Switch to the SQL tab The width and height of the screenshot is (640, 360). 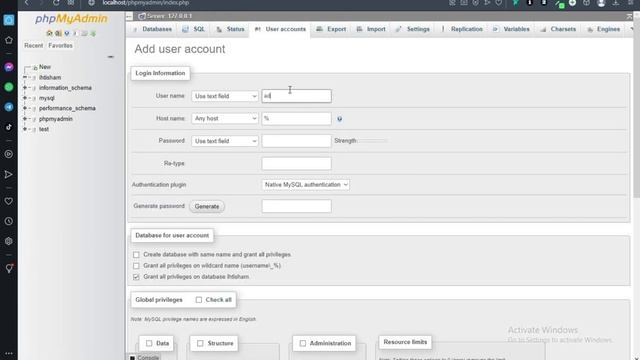pos(194,29)
